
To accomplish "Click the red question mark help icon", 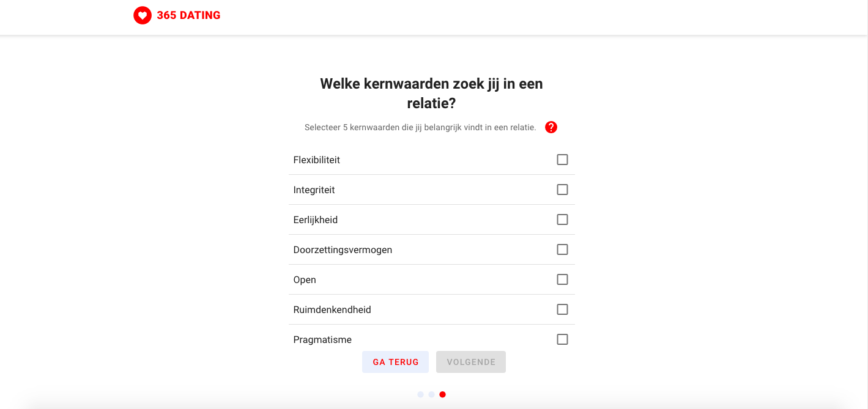I will (551, 127).
